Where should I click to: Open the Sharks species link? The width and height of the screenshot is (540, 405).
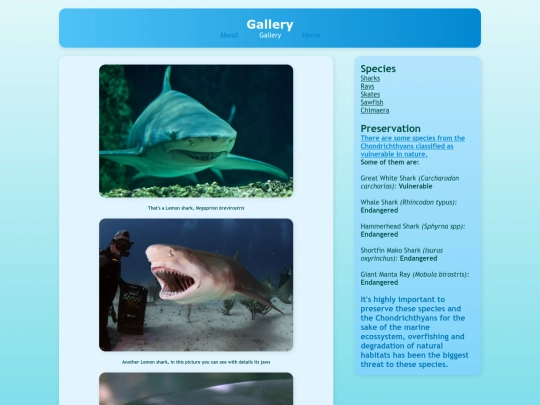pos(370,78)
